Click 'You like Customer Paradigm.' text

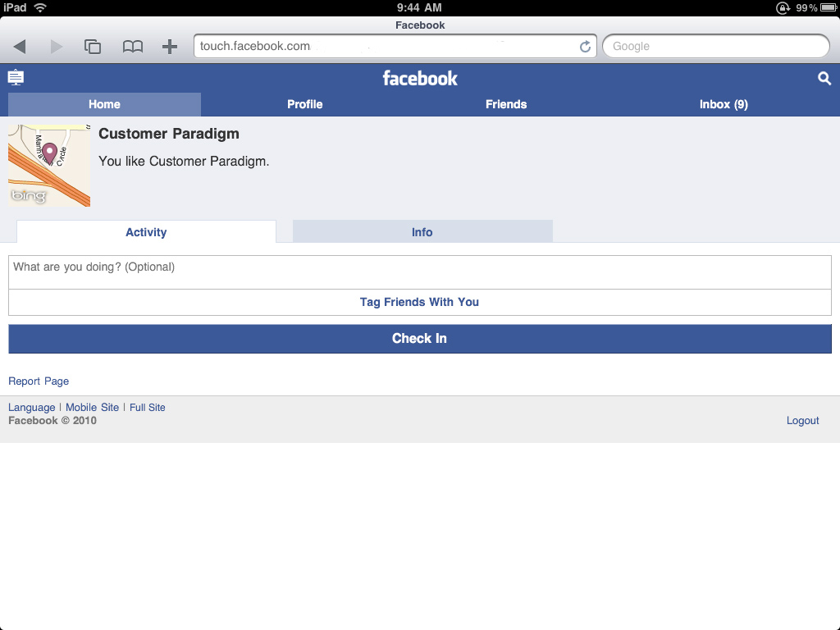[x=184, y=162]
